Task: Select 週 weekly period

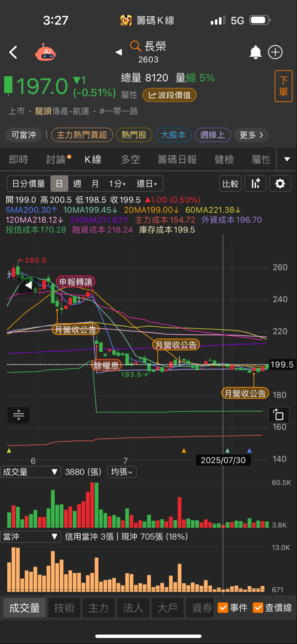Action: click(x=77, y=184)
